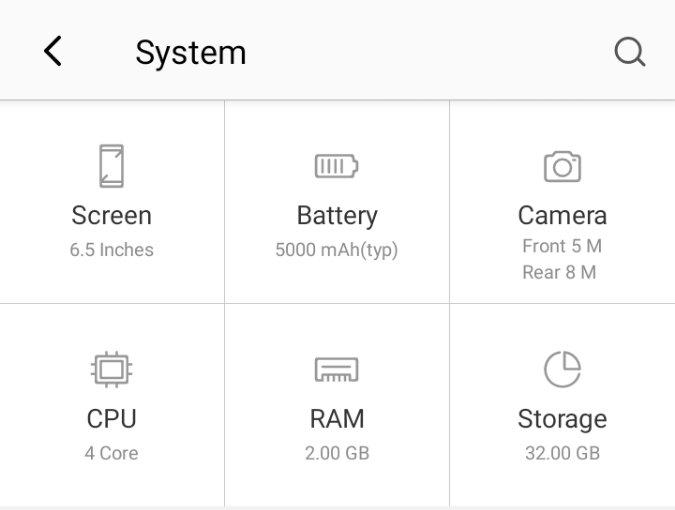Tap the 6.5 Inches screen value
The height and width of the screenshot is (510, 675).
(x=111, y=250)
